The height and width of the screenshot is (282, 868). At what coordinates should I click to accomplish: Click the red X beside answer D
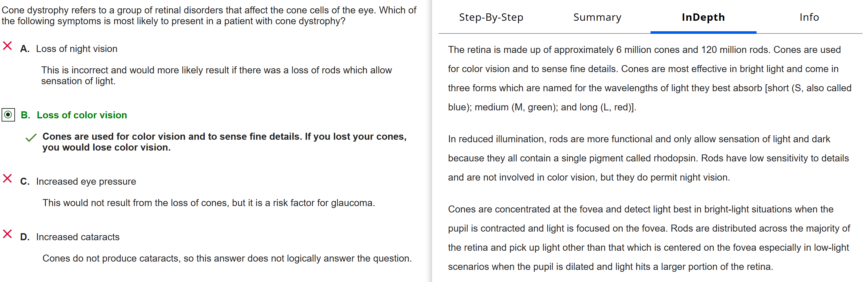(7, 234)
